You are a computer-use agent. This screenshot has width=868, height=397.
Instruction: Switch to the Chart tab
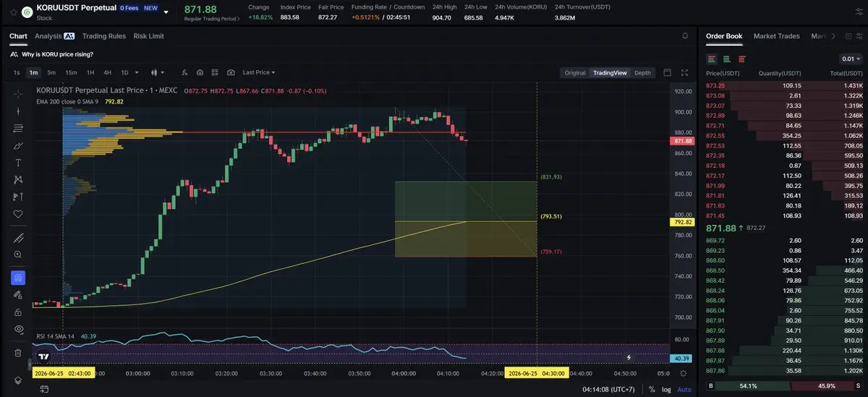[18, 36]
